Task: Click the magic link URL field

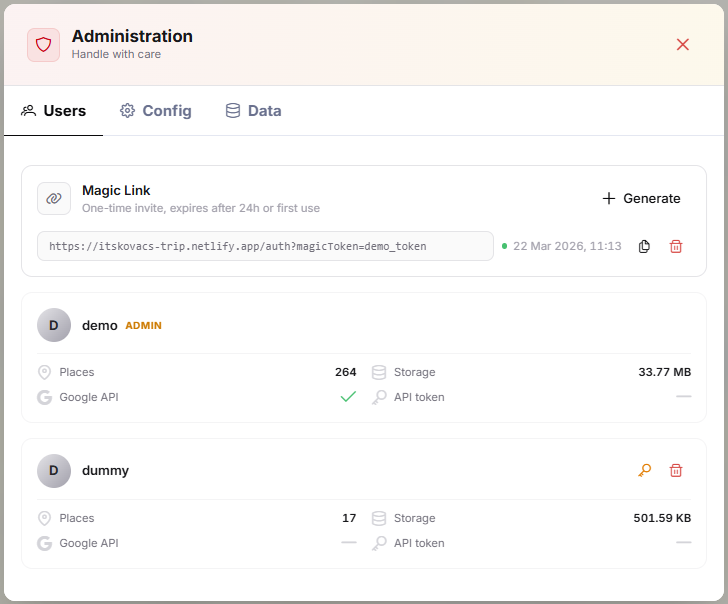Action: (265, 246)
